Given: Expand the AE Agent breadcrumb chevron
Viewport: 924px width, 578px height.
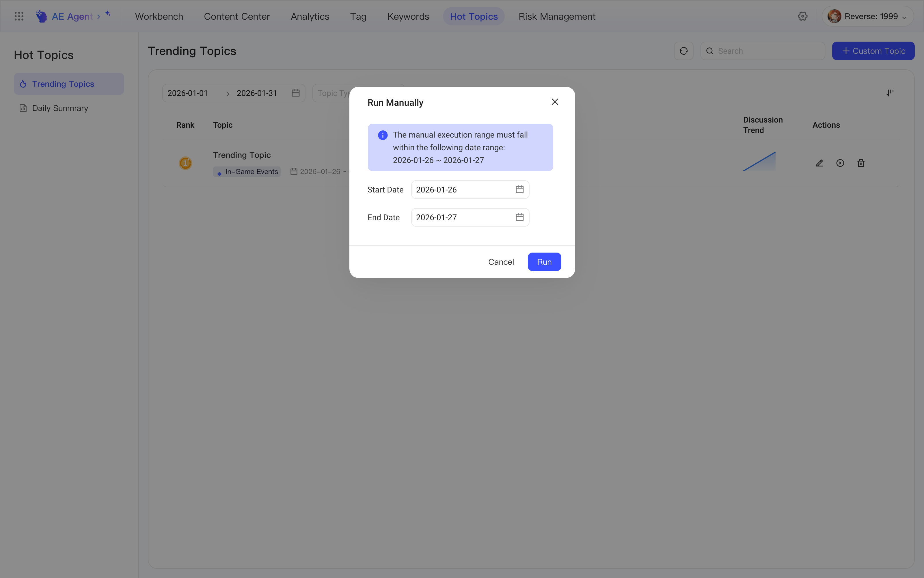Looking at the screenshot, I should click(x=98, y=17).
